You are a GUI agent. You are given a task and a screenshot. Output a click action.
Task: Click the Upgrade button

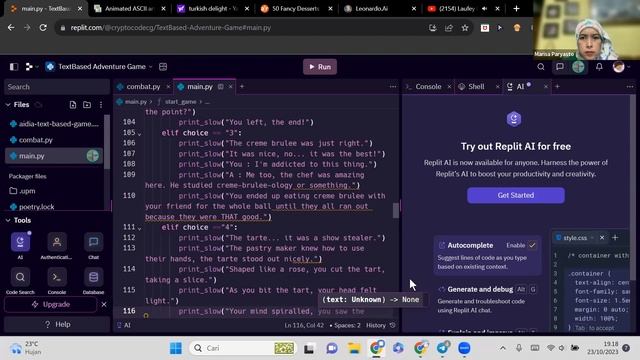pos(51,304)
